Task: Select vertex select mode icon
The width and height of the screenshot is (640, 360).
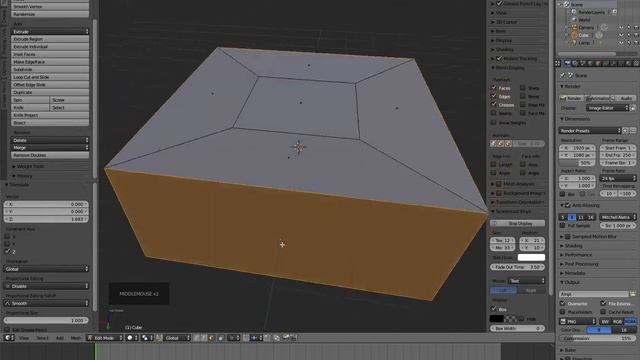Action: [x=197, y=338]
